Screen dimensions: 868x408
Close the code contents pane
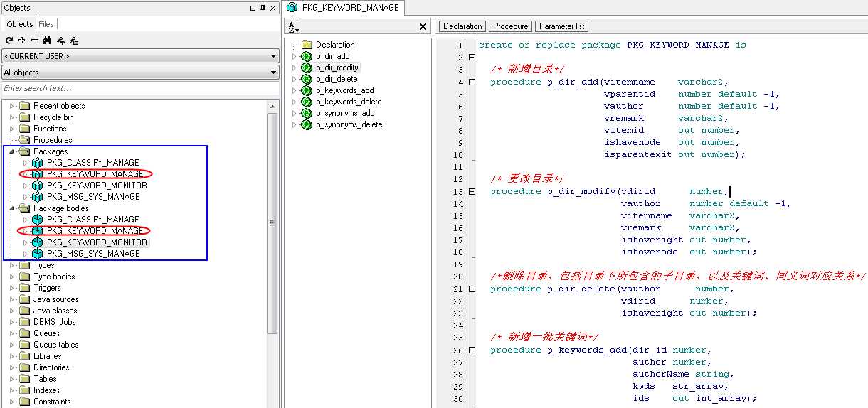point(423,27)
